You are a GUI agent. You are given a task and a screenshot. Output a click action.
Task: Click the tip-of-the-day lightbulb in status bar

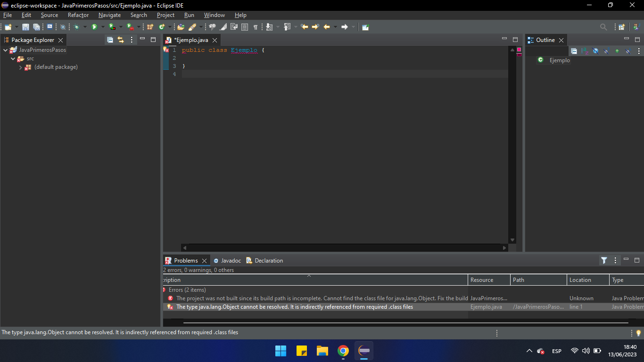click(x=639, y=333)
